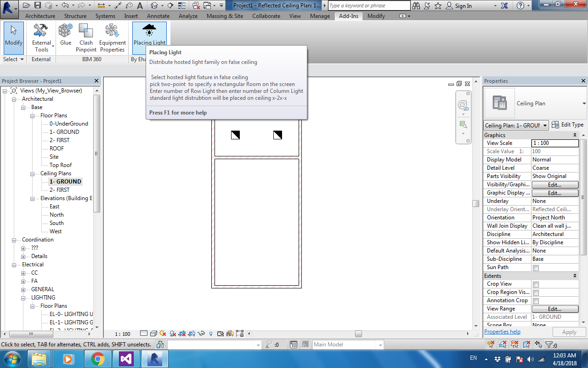
Task: Open the Ceiling Plan type selector dropdown
Action: point(584,103)
